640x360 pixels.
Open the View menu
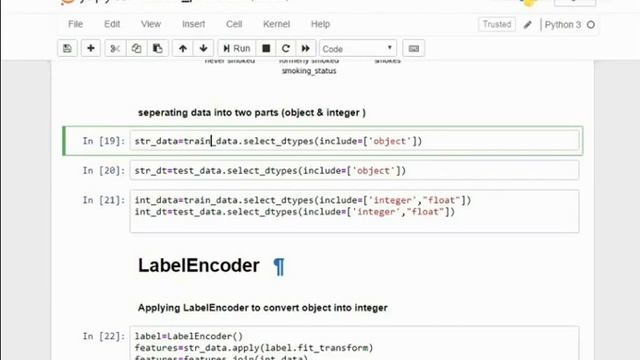(x=151, y=24)
